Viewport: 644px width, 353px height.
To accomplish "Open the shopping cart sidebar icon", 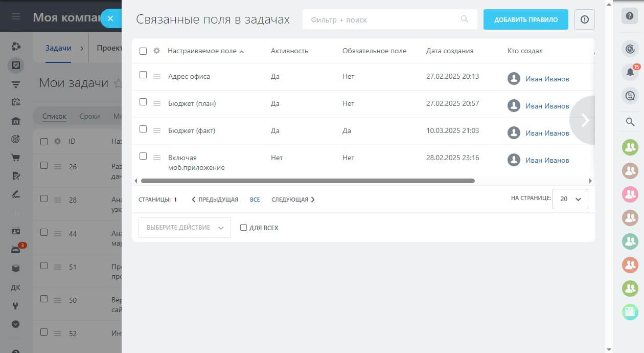I will (16, 158).
